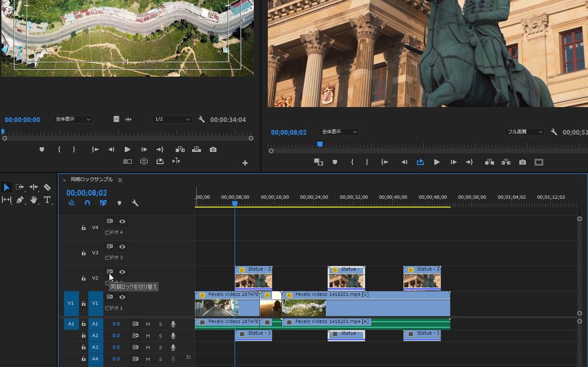This screenshot has width=588, height=367.
Task: Open the timeline panel menu
Action: click(x=120, y=180)
